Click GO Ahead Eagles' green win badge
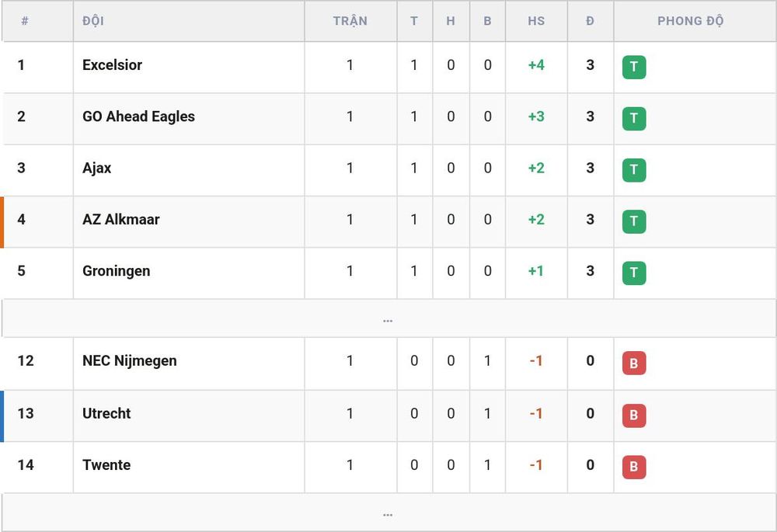Viewport: 777px width, 532px height. pyautogui.click(x=634, y=118)
